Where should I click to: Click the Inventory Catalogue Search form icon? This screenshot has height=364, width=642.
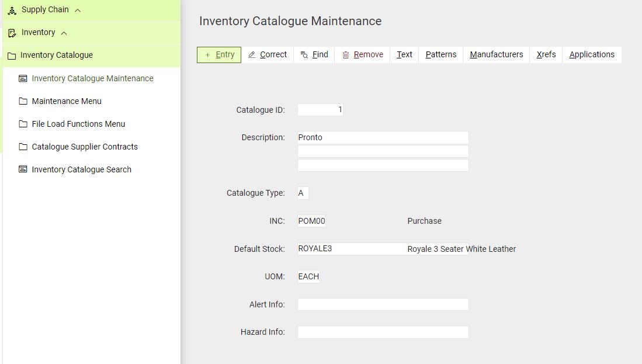point(23,169)
